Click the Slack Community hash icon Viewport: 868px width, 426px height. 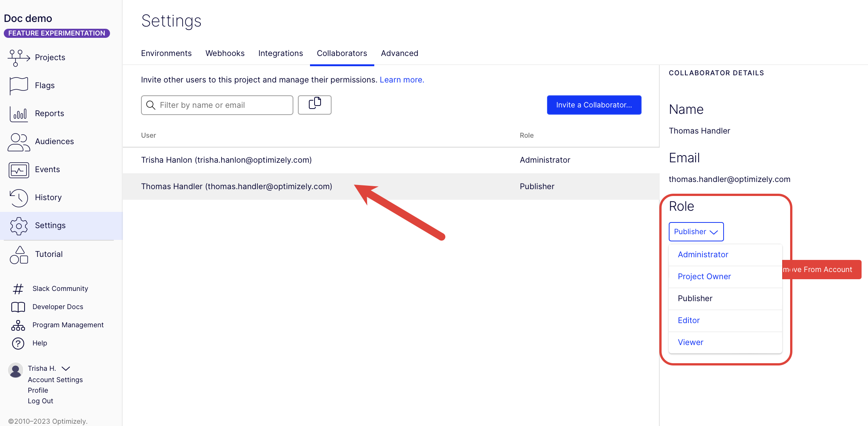[x=18, y=289]
